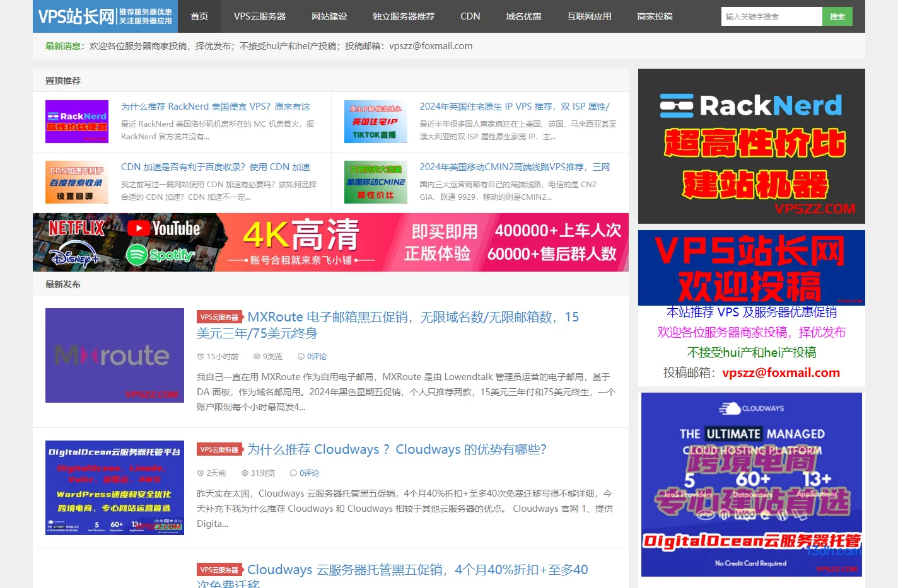The width and height of the screenshot is (898, 588).
Task: Click the 9浏览 view count
Action: coord(268,357)
